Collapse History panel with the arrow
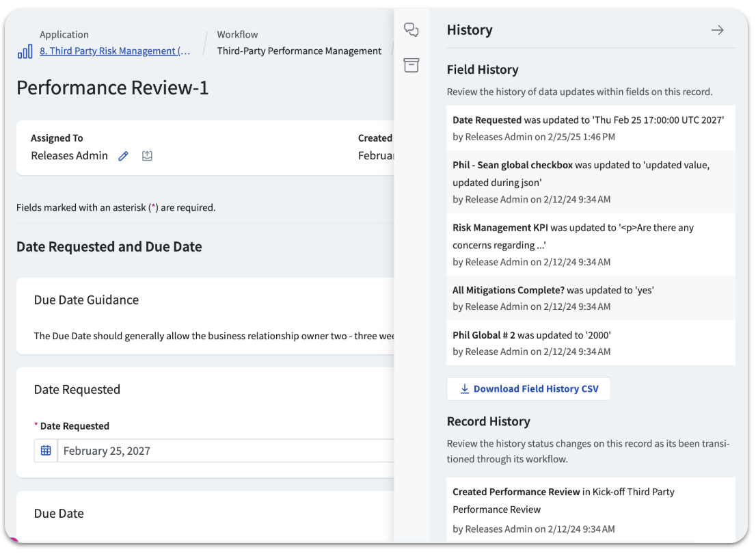The image size is (756, 554). [x=718, y=30]
